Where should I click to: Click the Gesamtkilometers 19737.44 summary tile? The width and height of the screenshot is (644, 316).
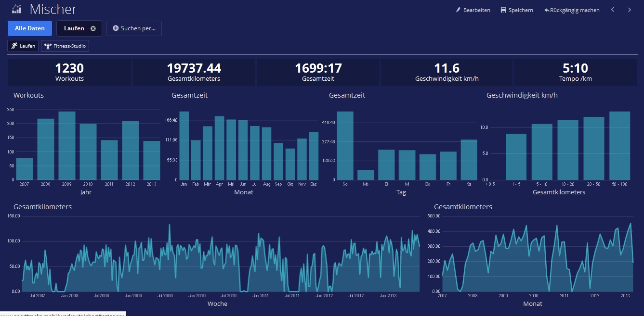pos(194,73)
